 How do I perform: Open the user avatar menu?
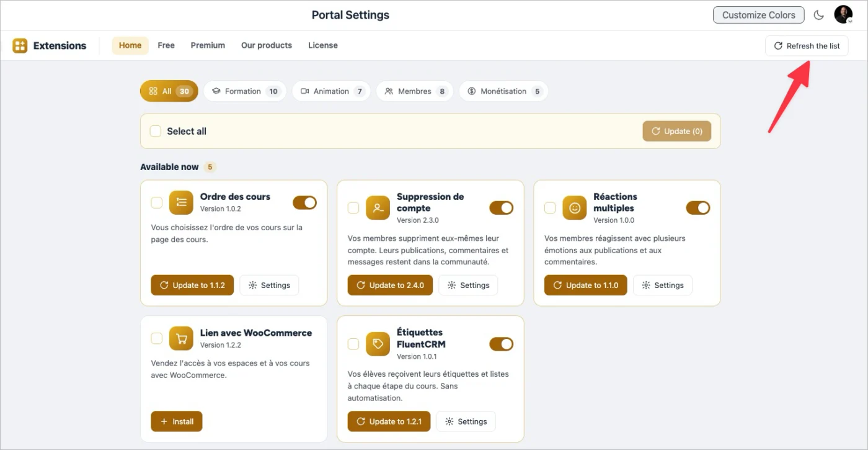point(843,15)
